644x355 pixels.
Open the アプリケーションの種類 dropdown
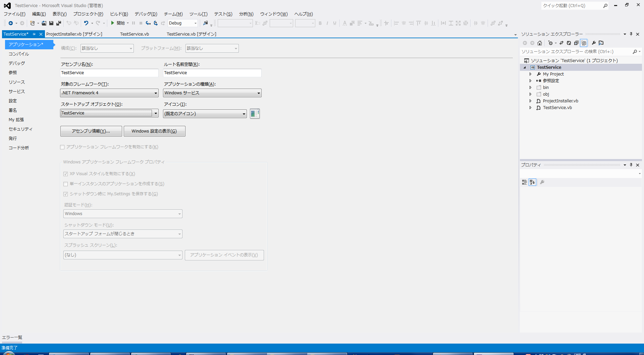212,93
